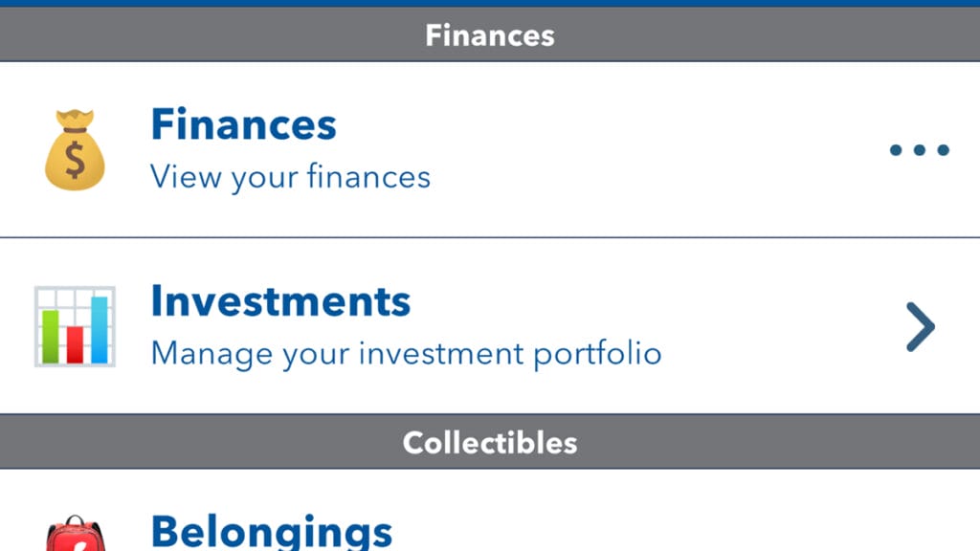Expand the Investments row via its chevron
Image resolution: width=980 pixels, height=551 pixels.
(920, 326)
